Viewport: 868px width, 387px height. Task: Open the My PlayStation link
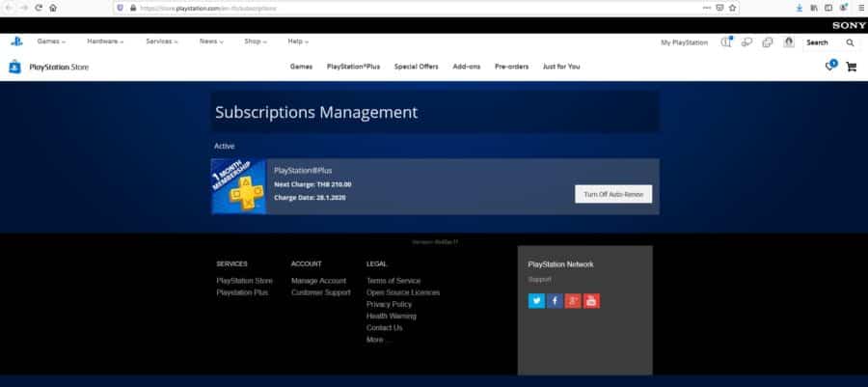pos(684,42)
